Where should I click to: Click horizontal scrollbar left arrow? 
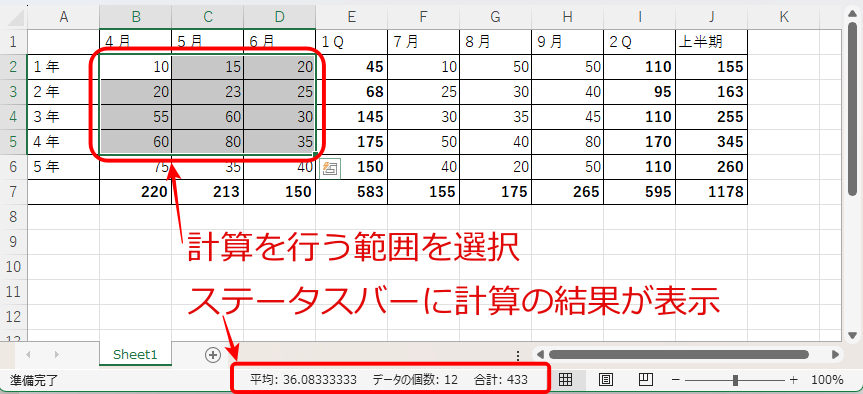[x=540, y=354]
